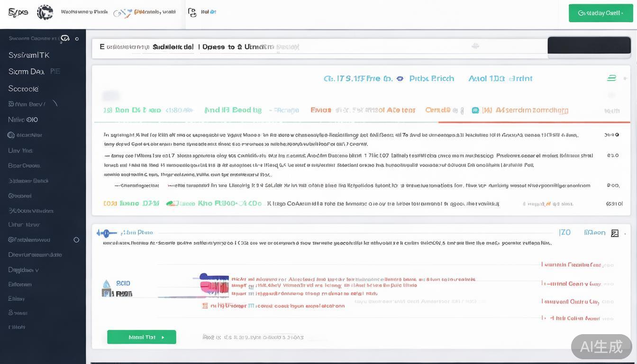The height and width of the screenshot is (364, 637).
Task: Expand the green dropdown button in the top-right corner
Action: pyautogui.click(x=601, y=13)
